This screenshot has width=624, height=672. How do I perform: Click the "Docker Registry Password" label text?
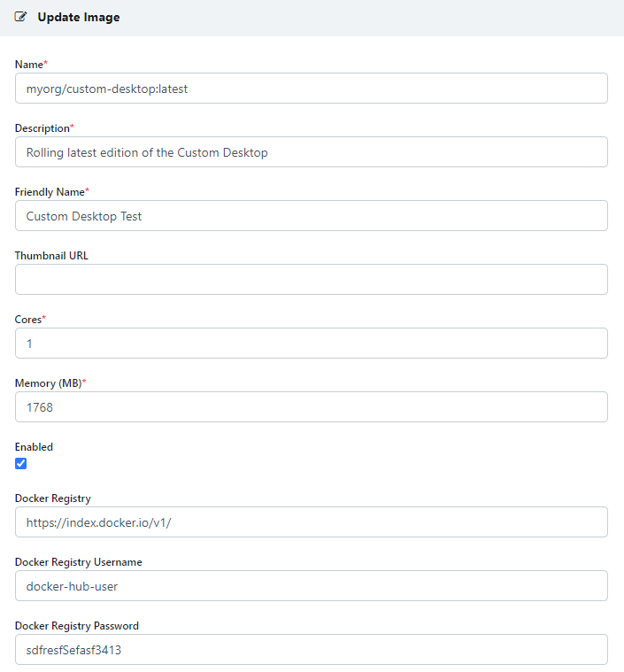click(77, 626)
